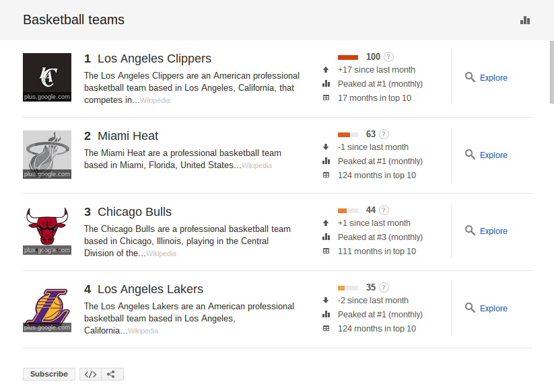Click the orange score bar for Miami Heat
The width and height of the screenshot is (554, 392).
(348, 134)
